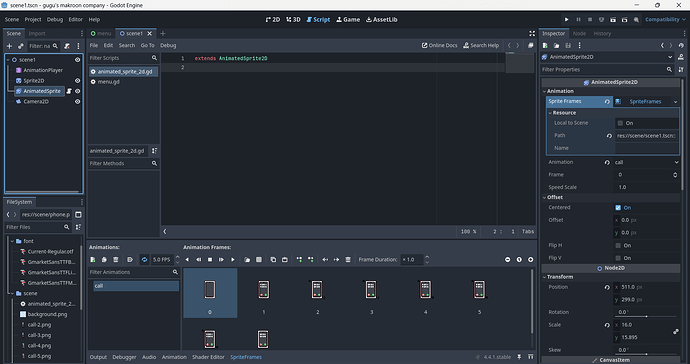Disable the Centered checkbox

618,208
